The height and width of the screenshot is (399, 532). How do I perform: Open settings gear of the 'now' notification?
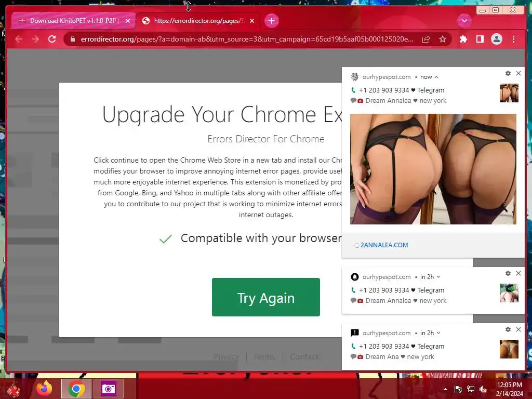508,73
